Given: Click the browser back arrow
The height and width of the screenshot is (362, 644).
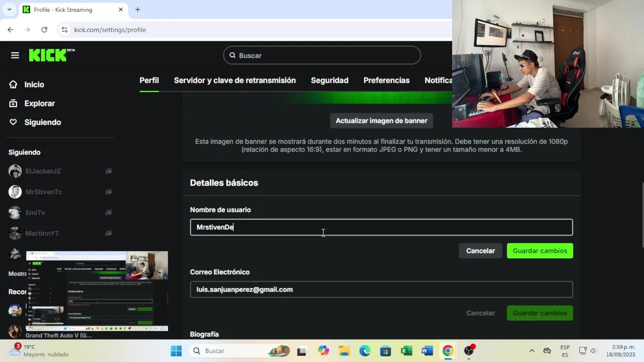Looking at the screenshot, I should pyautogui.click(x=10, y=30).
